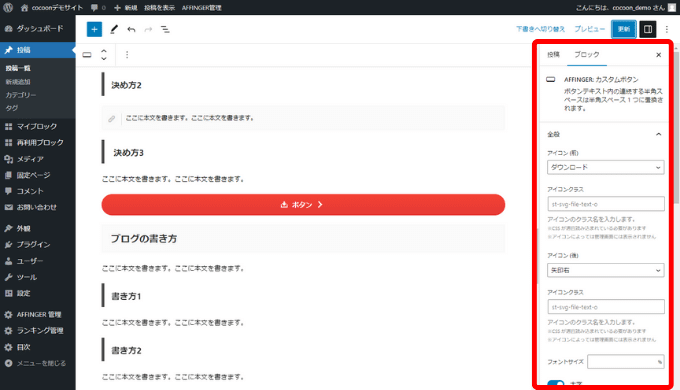Switch to the ブロック settings tab
This screenshot has width=680, height=390.
[x=587, y=55]
